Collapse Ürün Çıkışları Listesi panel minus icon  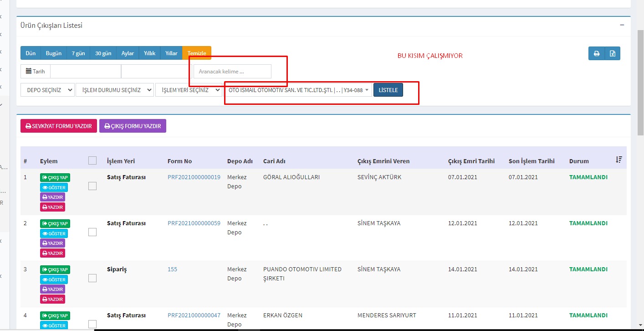tap(622, 26)
